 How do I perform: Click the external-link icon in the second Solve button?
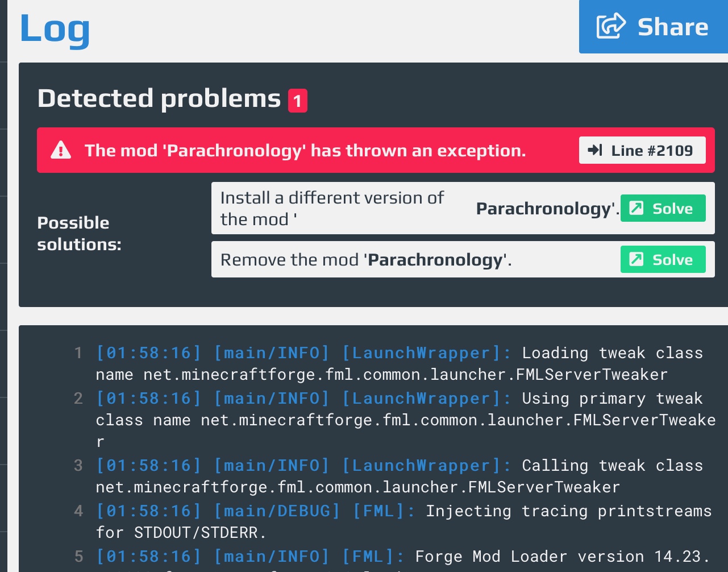pyautogui.click(x=637, y=259)
